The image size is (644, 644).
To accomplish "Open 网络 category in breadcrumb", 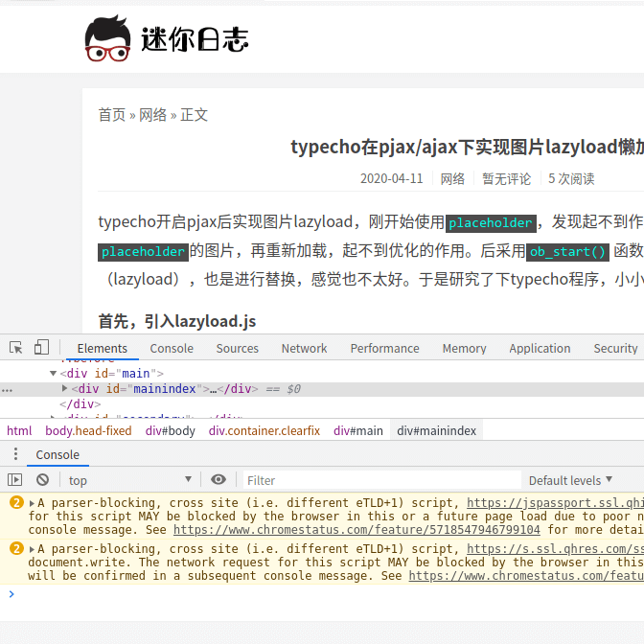I will [x=152, y=115].
